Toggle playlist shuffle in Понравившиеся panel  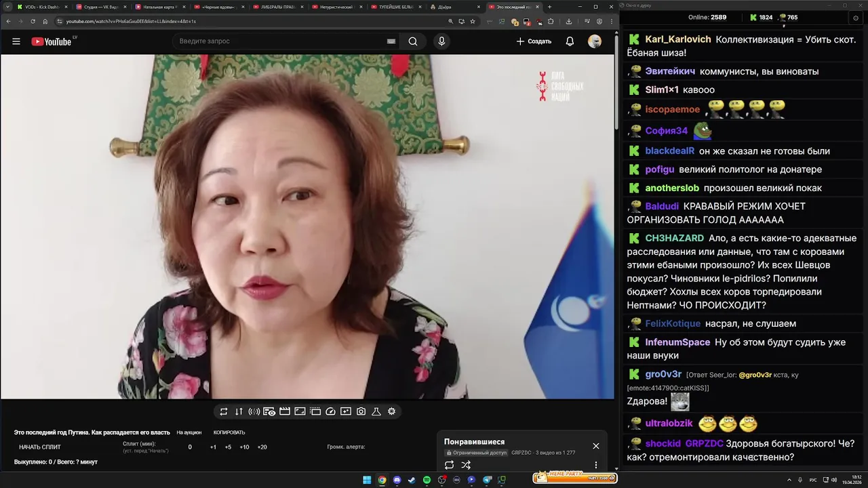pyautogui.click(x=466, y=465)
